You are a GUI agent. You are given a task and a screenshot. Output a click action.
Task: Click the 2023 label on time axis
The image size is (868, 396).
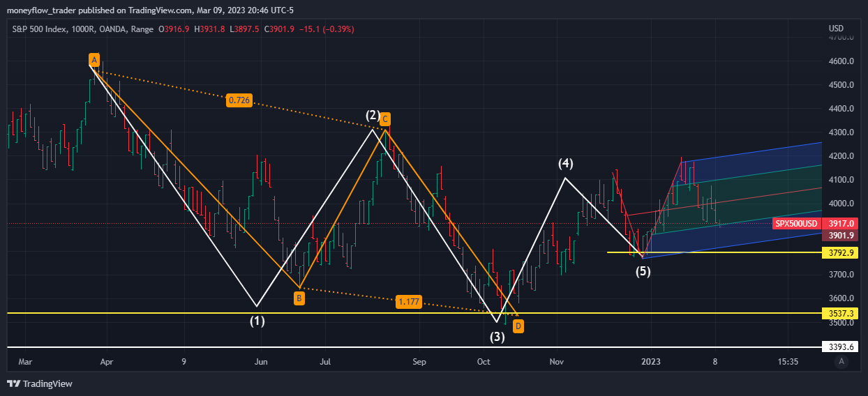tap(650, 362)
